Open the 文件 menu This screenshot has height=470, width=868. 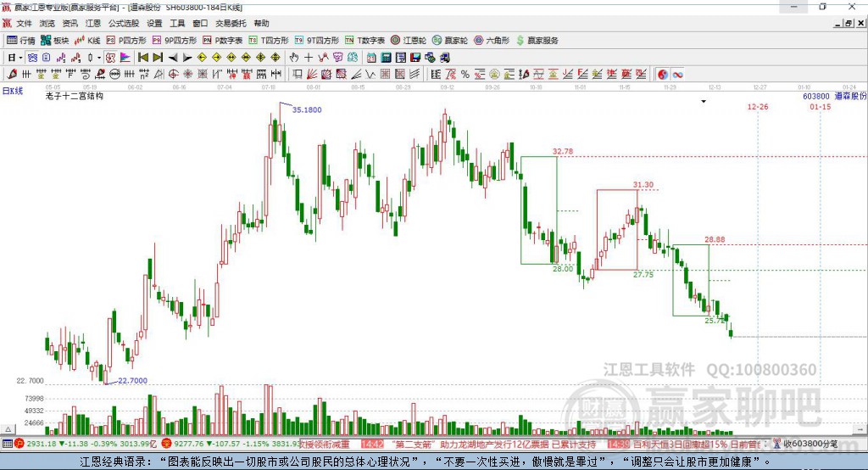point(25,23)
